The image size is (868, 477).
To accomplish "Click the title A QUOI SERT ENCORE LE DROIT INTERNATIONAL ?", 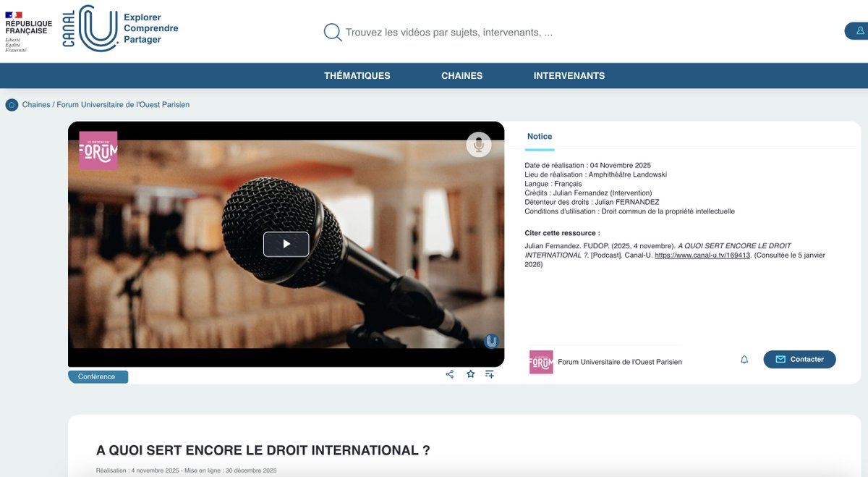I will (263, 450).
